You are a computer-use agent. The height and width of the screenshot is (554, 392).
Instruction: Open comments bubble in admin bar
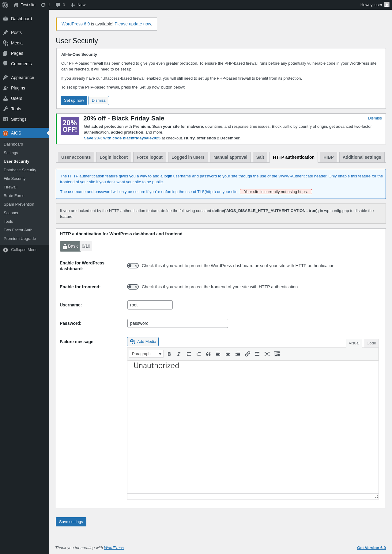[x=60, y=5]
